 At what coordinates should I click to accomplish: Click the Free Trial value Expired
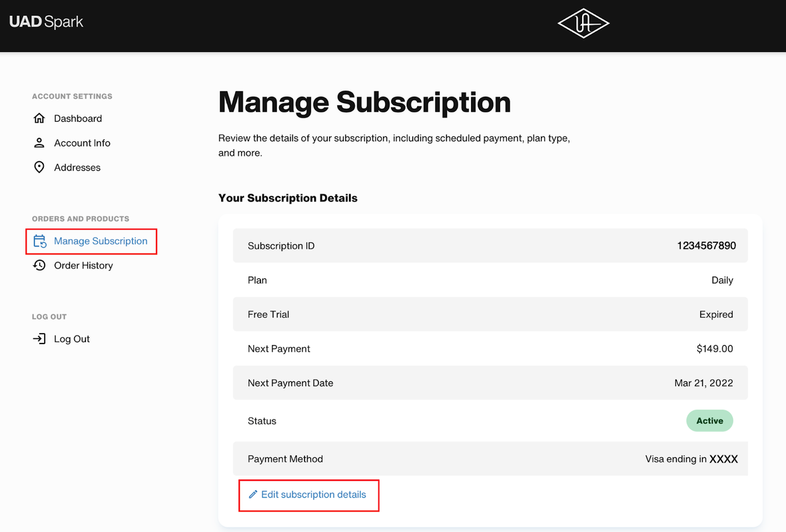click(x=716, y=314)
